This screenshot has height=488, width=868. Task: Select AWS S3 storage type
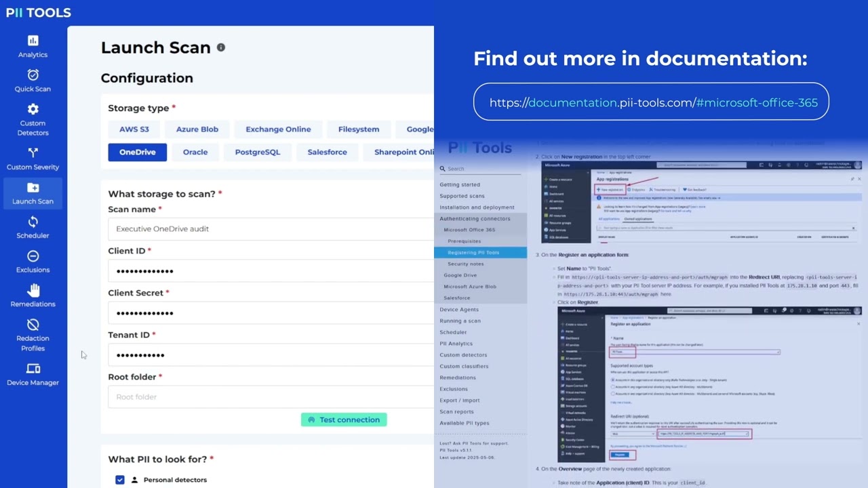coord(134,129)
